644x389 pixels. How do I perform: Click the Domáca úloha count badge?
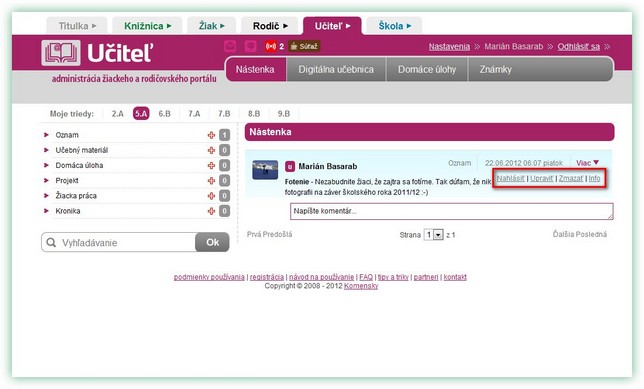click(x=224, y=166)
